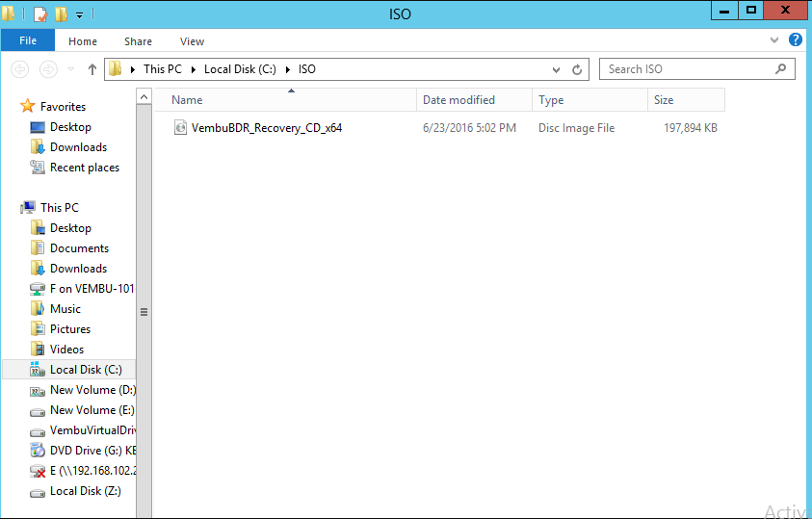
Task: Click the F on VEMBU network drive icon
Action: (38, 289)
